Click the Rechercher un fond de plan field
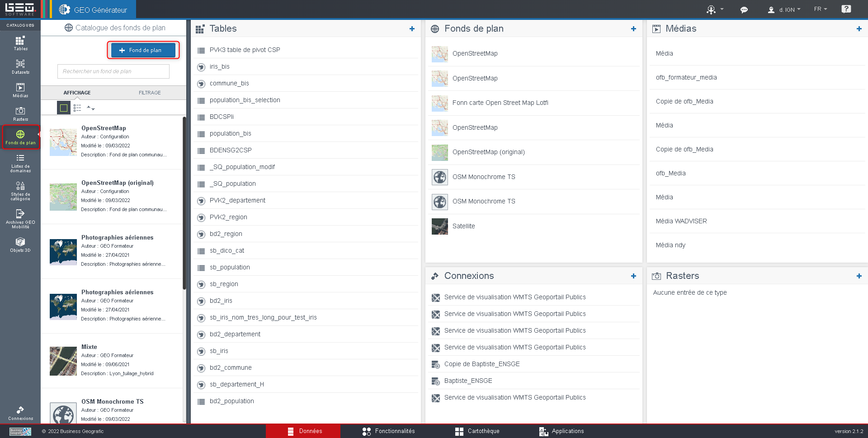The width and height of the screenshot is (868, 438). (x=113, y=71)
